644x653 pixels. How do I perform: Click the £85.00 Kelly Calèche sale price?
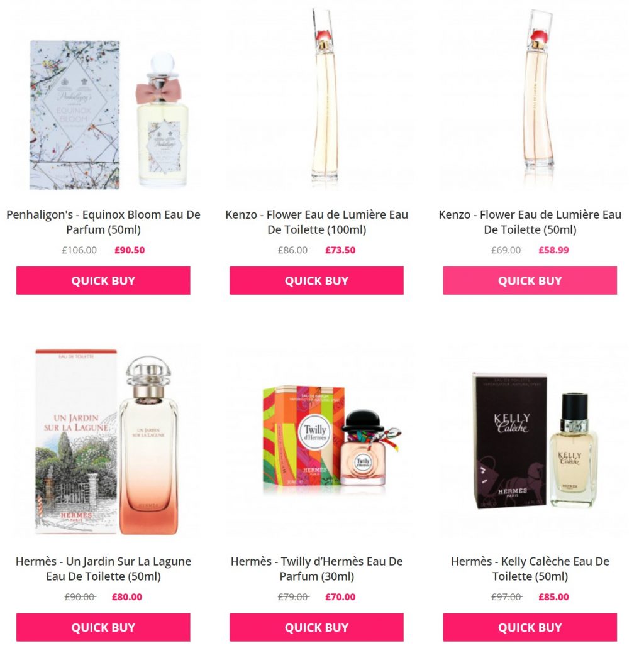(553, 597)
